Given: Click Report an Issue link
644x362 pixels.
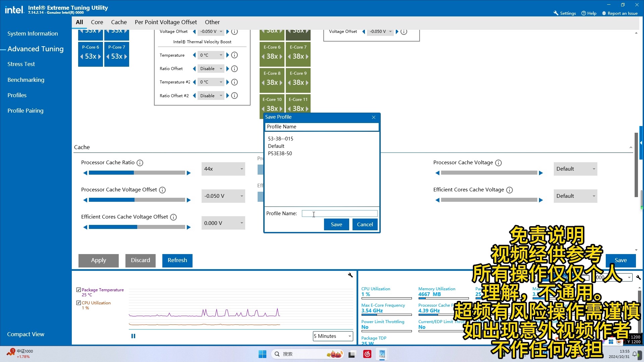Looking at the screenshot, I should [620, 13].
